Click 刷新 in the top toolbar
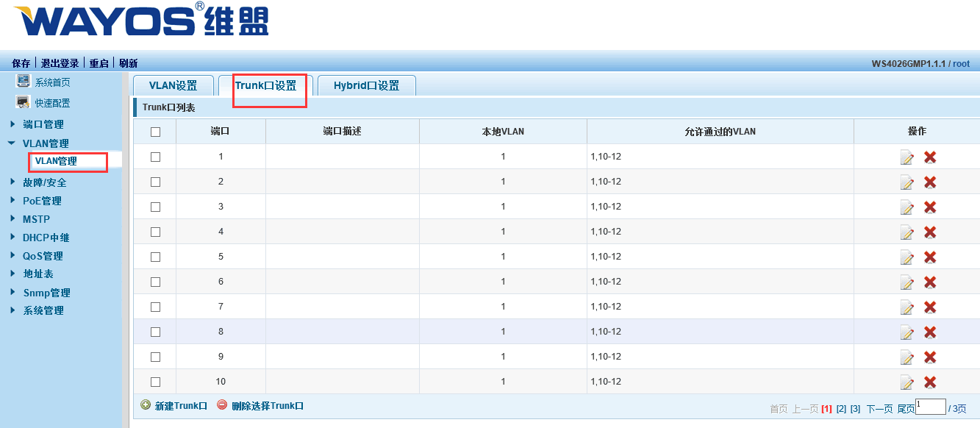Viewport: 980px width, 428px height. (128, 63)
